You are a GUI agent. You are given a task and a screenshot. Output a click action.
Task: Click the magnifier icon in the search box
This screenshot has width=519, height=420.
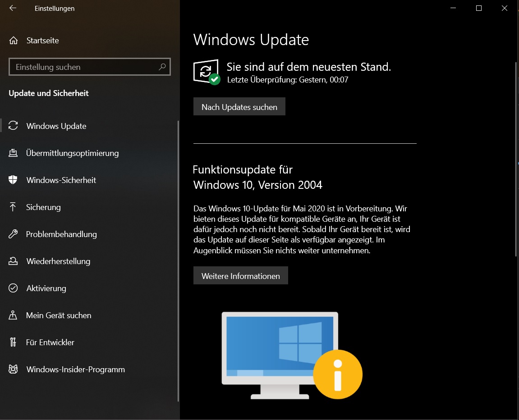(162, 66)
